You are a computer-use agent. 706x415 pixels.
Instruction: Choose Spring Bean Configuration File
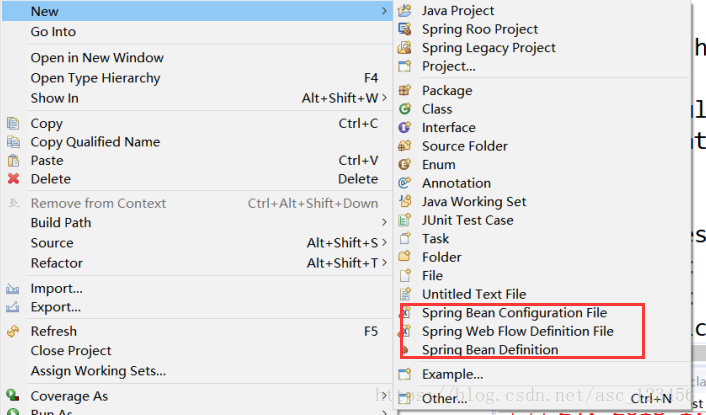pos(514,313)
